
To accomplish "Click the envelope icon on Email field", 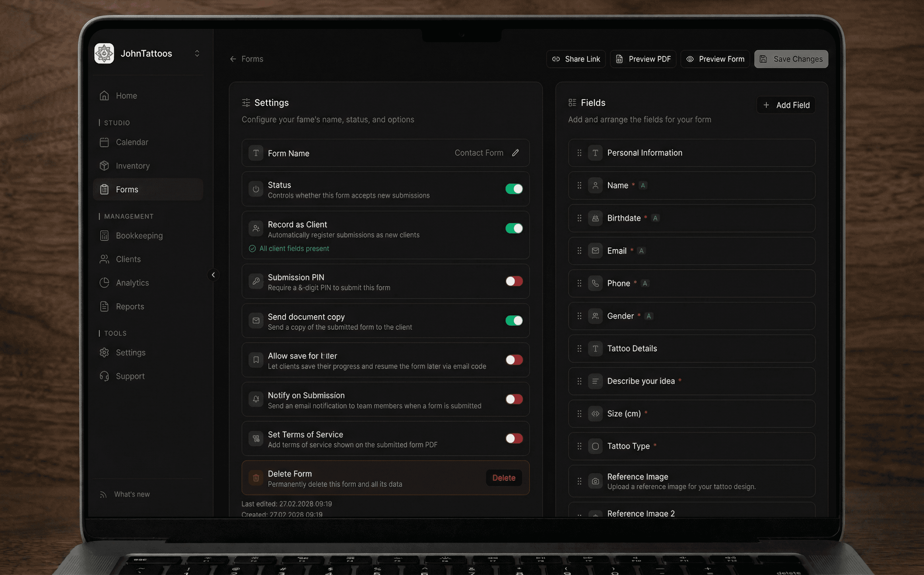I will click(x=595, y=251).
